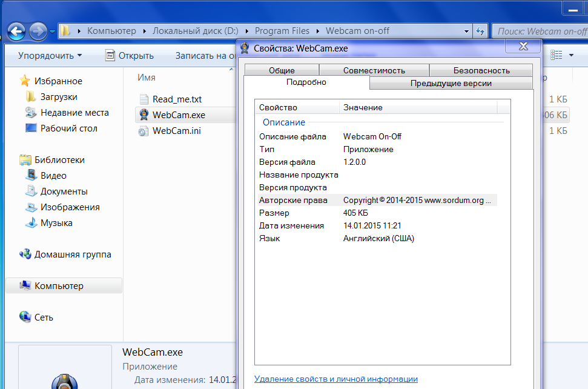Click the search field for Webcam on-off
This screenshot has width=588, height=389.
pyautogui.click(x=539, y=31)
